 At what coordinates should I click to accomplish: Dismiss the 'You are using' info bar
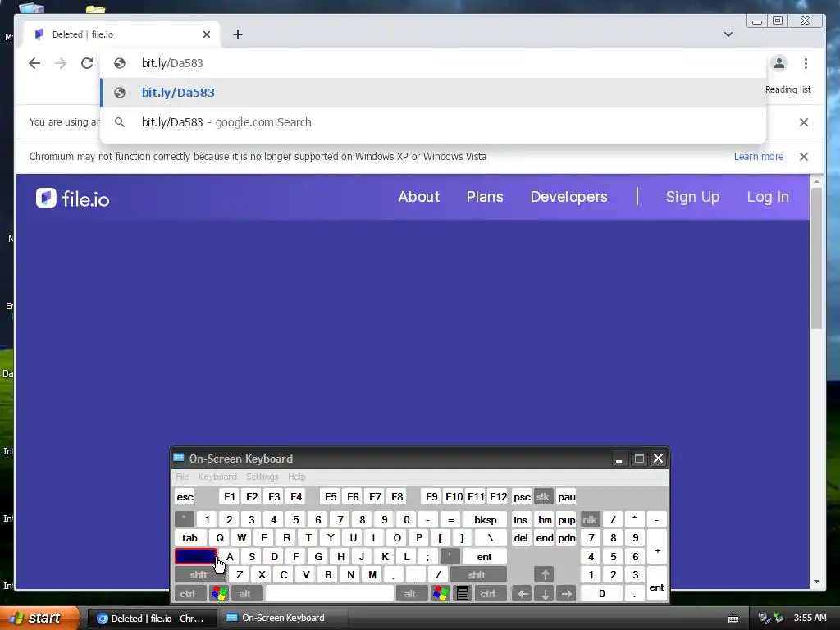[x=804, y=122]
